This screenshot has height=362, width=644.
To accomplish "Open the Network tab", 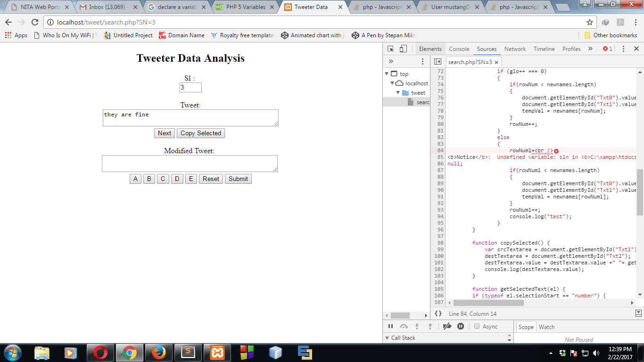I will pos(515,49).
